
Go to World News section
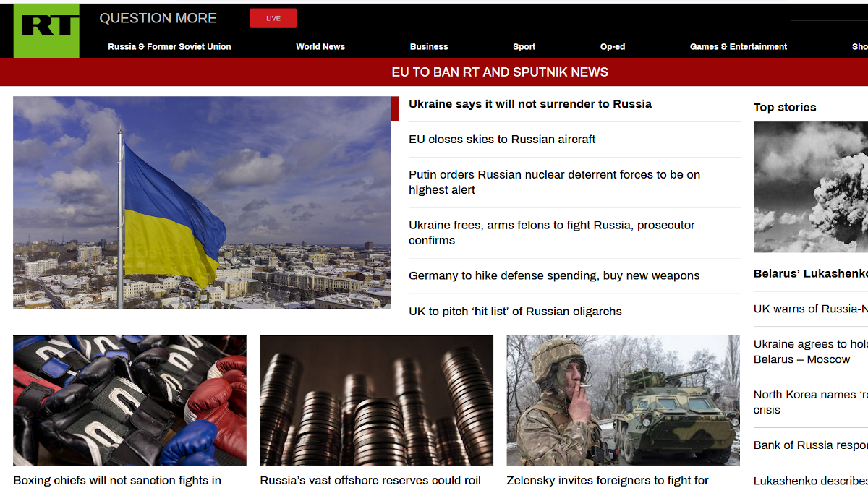tap(320, 46)
